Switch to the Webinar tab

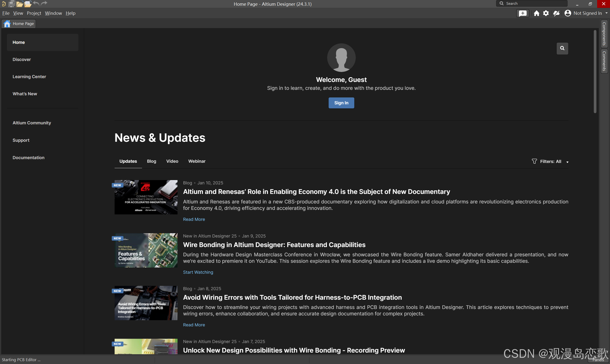197,161
